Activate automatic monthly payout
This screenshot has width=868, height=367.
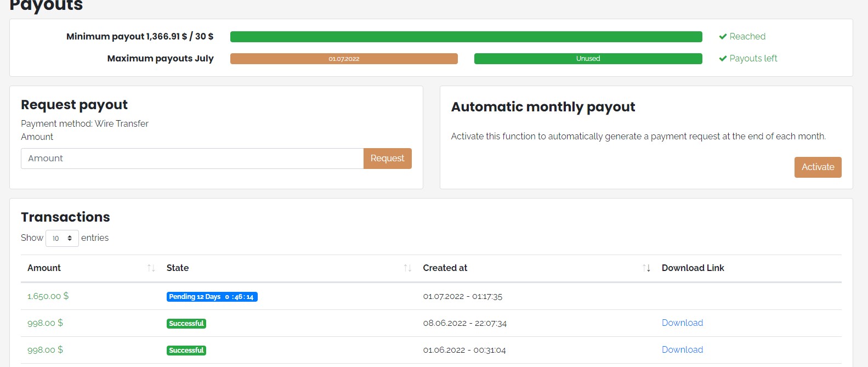click(x=818, y=167)
